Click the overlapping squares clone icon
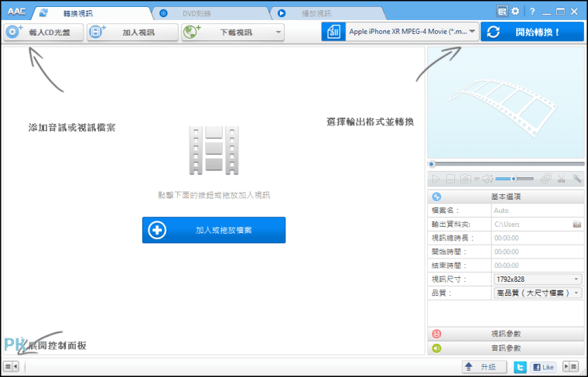 546,179
